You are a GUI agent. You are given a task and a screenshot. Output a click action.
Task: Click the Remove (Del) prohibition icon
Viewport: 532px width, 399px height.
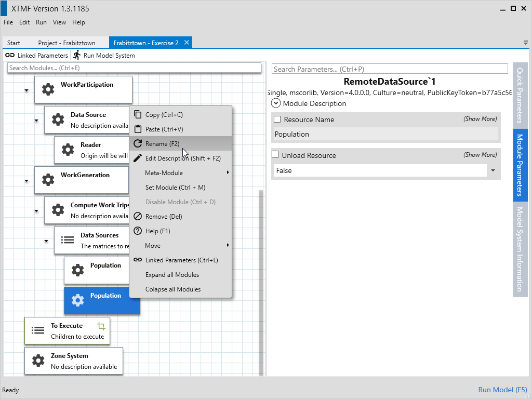[138, 217]
